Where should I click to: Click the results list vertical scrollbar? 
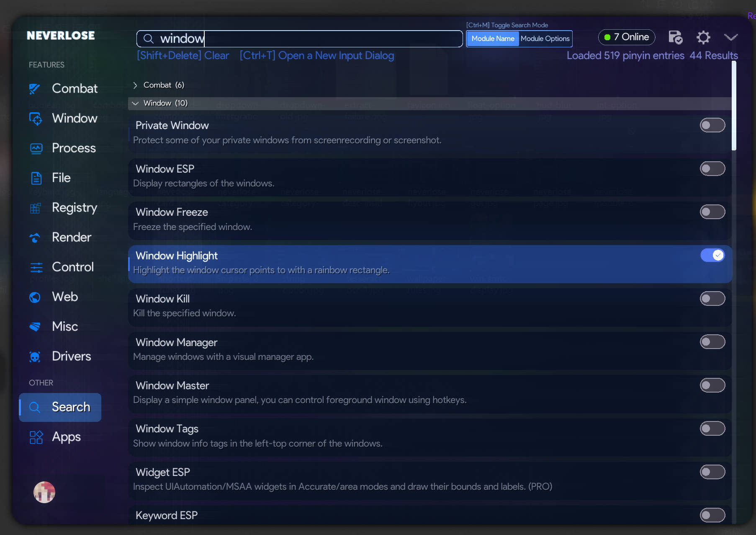734,106
